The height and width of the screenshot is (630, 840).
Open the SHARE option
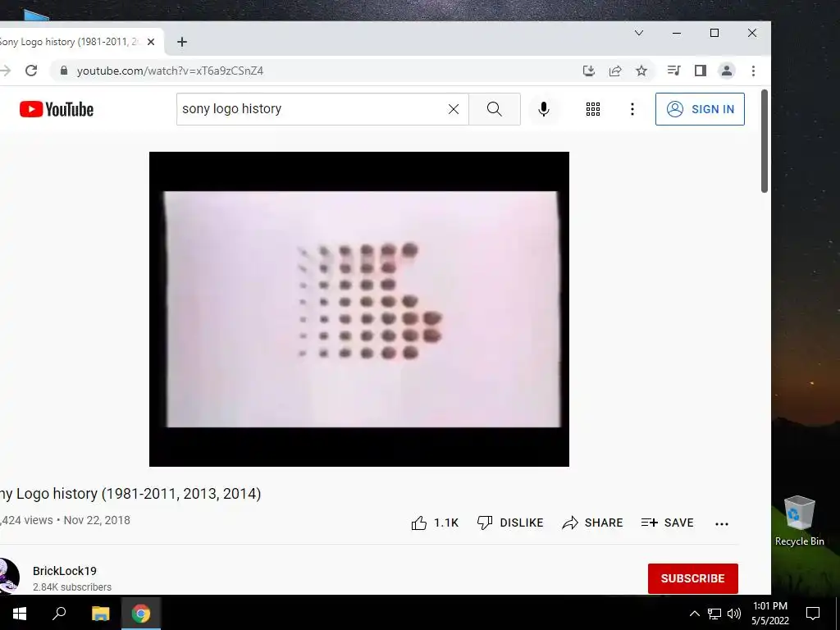[592, 523]
